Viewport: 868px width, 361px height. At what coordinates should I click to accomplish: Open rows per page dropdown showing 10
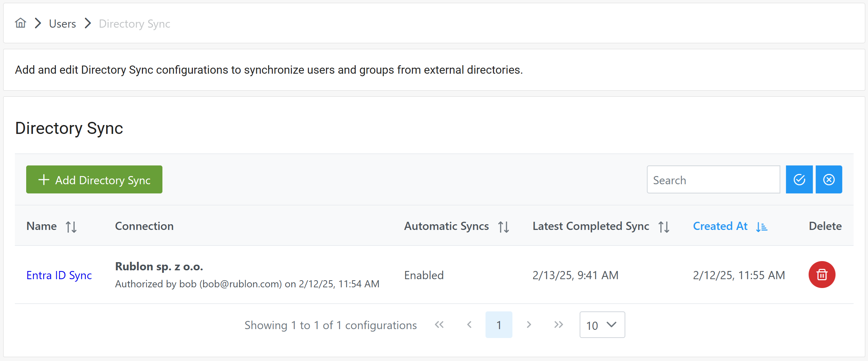[x=602, y=325]
